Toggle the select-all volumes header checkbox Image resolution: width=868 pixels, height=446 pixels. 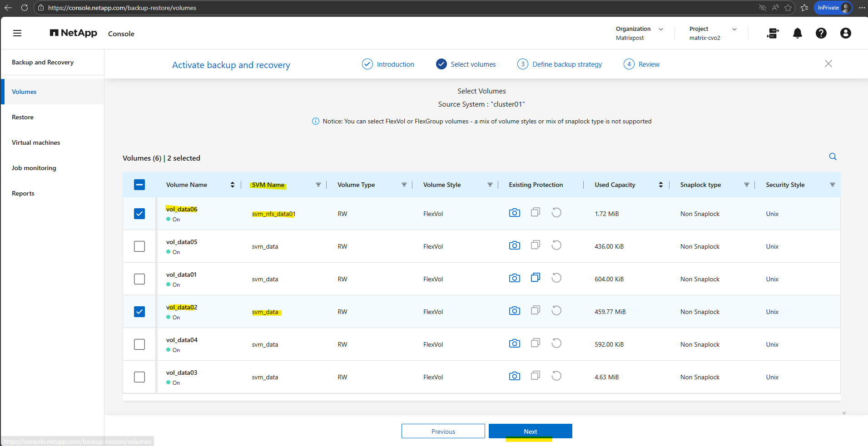click(139, 185)
